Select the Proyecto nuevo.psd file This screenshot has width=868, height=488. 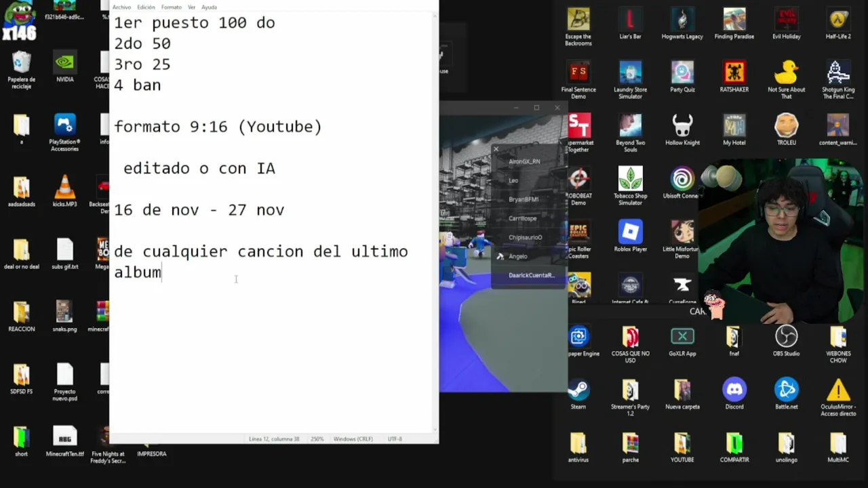click(64, 382)
